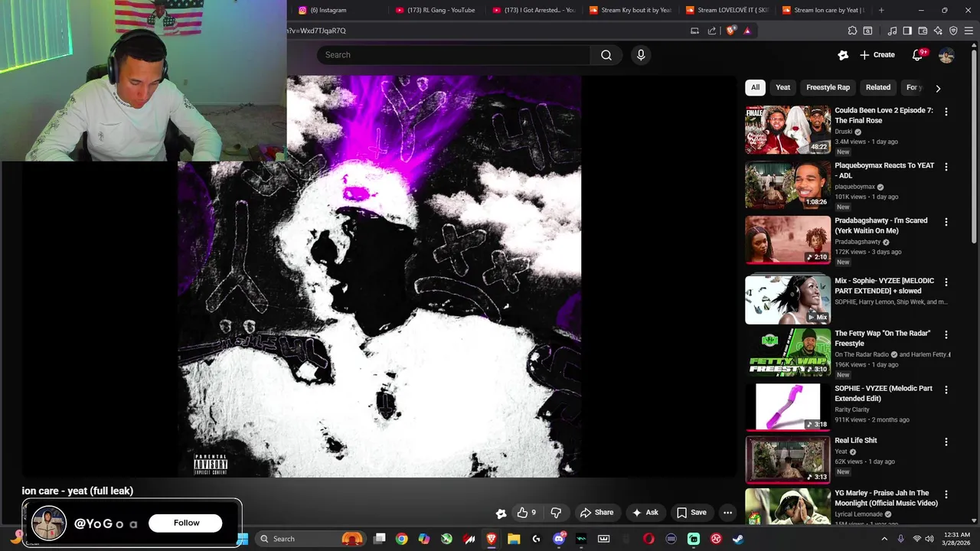
Task: Like the ion care video
Action: [x=527, y=513]
